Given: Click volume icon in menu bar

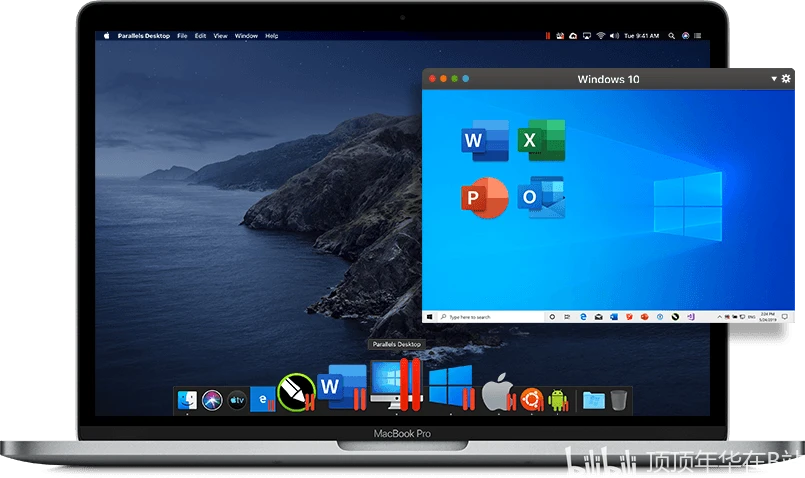Looking at the screenshot, I should [x=614, y=35].
